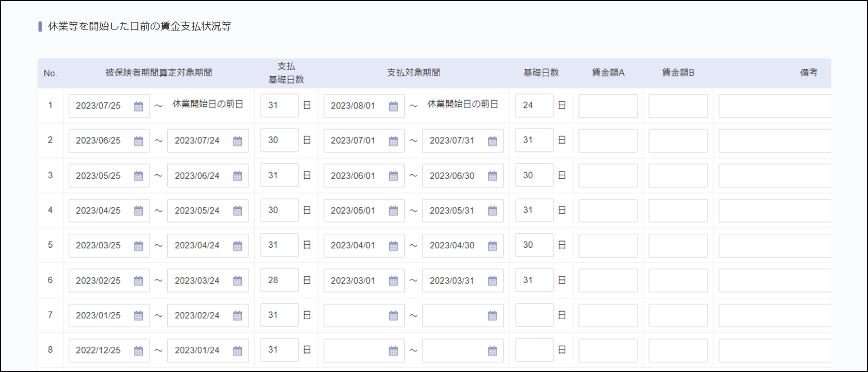Open calendar for 2022/12/25 period start

point(138,351)
